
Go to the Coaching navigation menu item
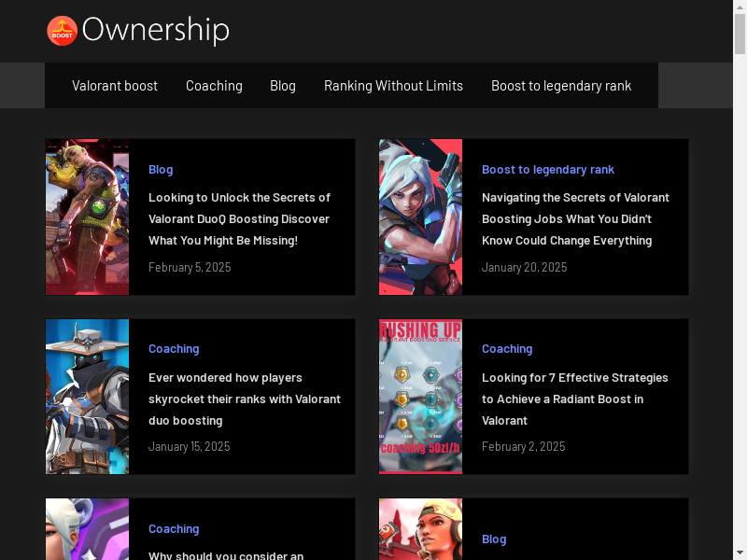tap(214, 86)
